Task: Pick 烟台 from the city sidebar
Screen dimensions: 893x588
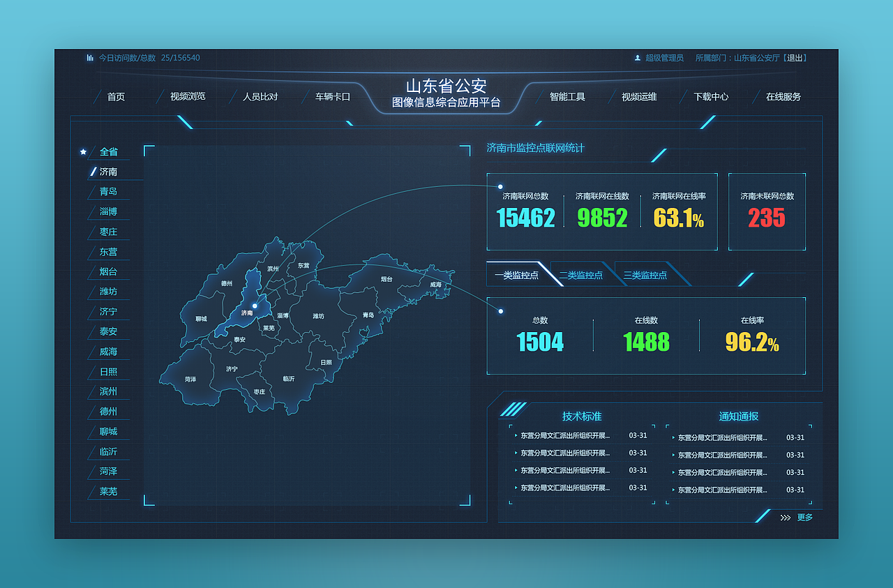Action: (x=108, y=271)
